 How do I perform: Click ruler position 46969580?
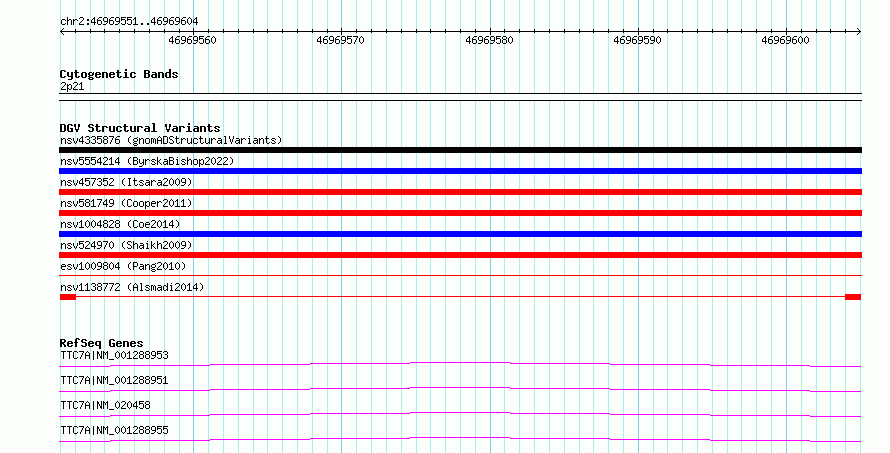tap(489, 40)
